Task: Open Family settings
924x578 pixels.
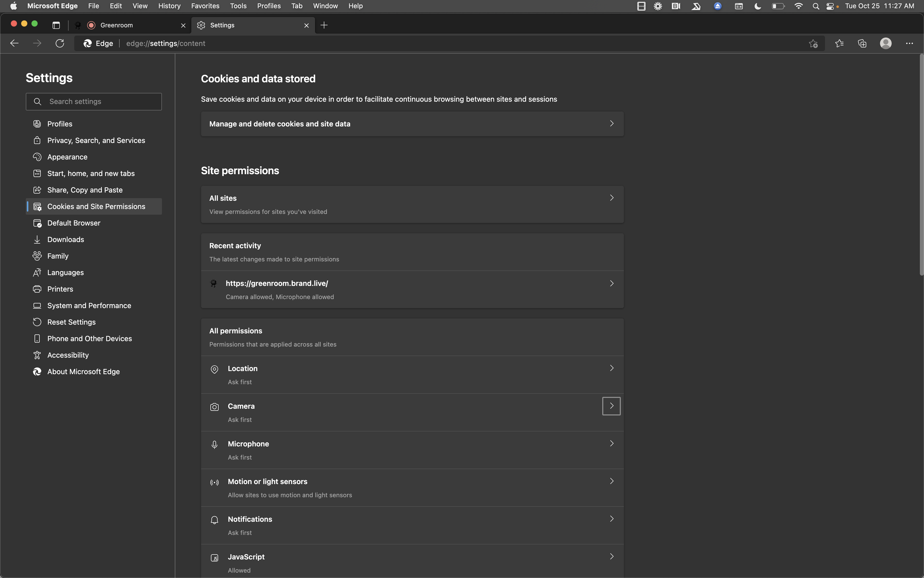Action: point(94,256)
